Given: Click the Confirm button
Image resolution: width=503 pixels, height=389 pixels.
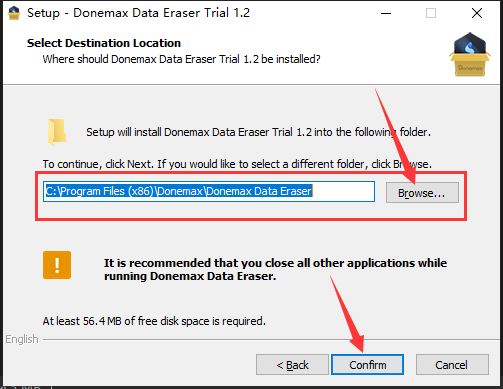Looking at the screenshot, I should coord(368,365).
